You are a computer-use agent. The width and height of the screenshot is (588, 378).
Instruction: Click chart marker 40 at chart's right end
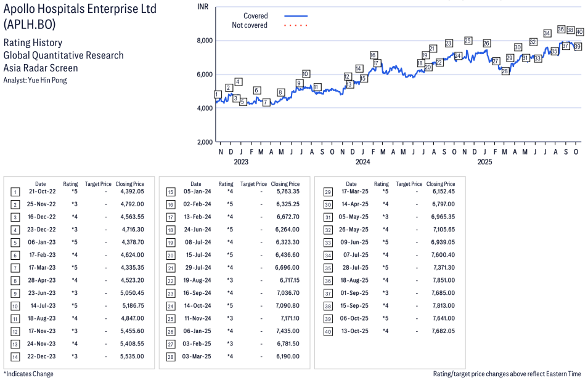pos(579,31)
